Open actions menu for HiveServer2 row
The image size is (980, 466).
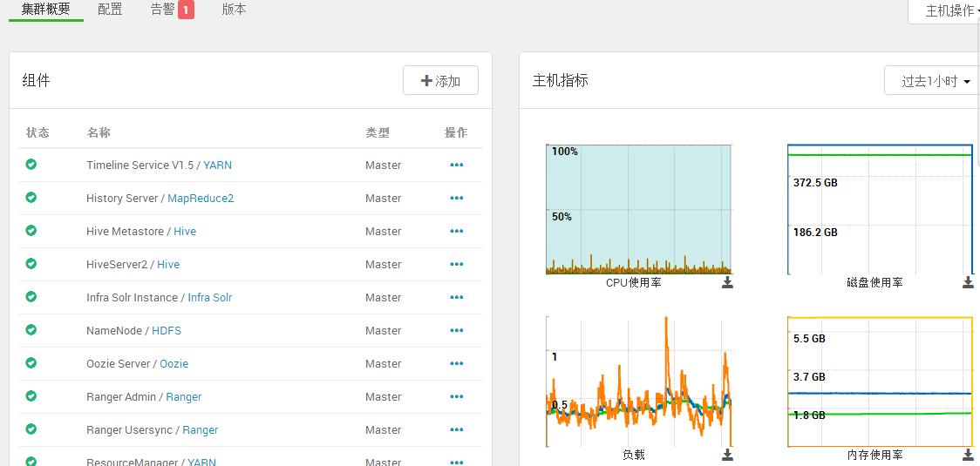[x=456, y=264]
